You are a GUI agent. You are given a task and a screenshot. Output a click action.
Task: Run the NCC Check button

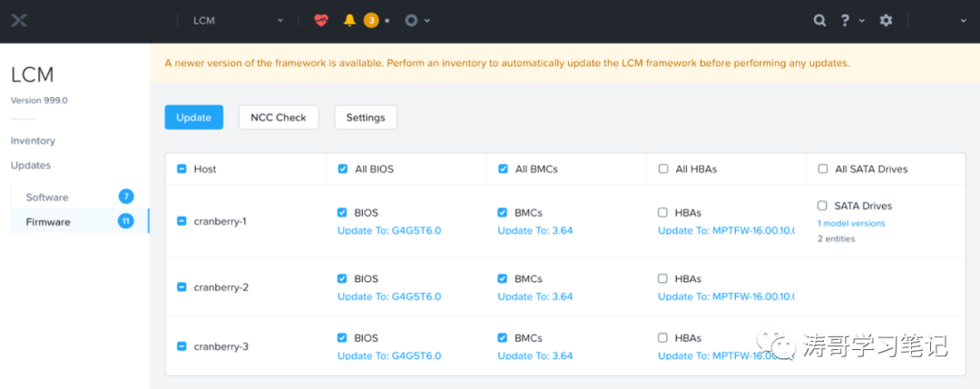pos(279,117)
